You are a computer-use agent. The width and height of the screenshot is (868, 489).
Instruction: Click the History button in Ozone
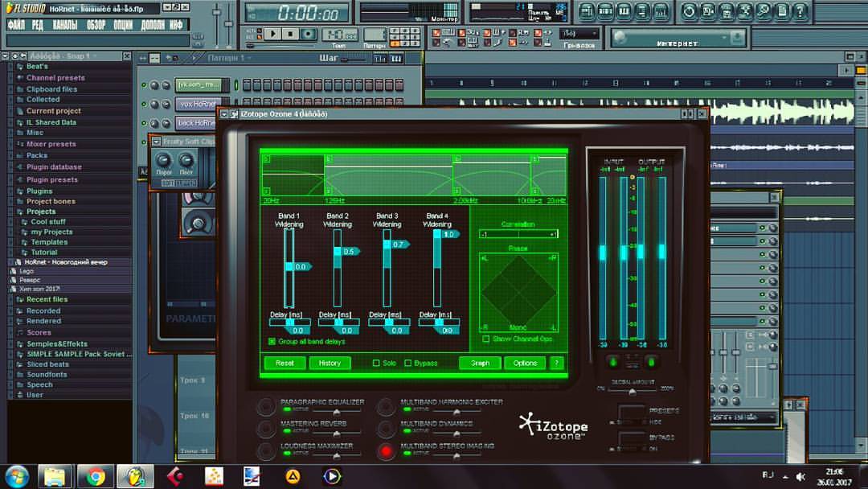click(330, 363)
